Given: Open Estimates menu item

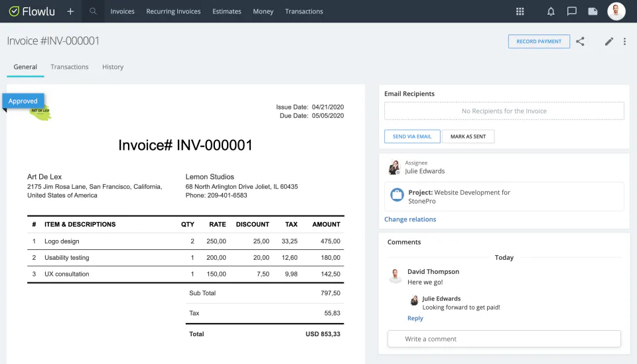Looking at the screenshot, I should [x=227, y=11].
